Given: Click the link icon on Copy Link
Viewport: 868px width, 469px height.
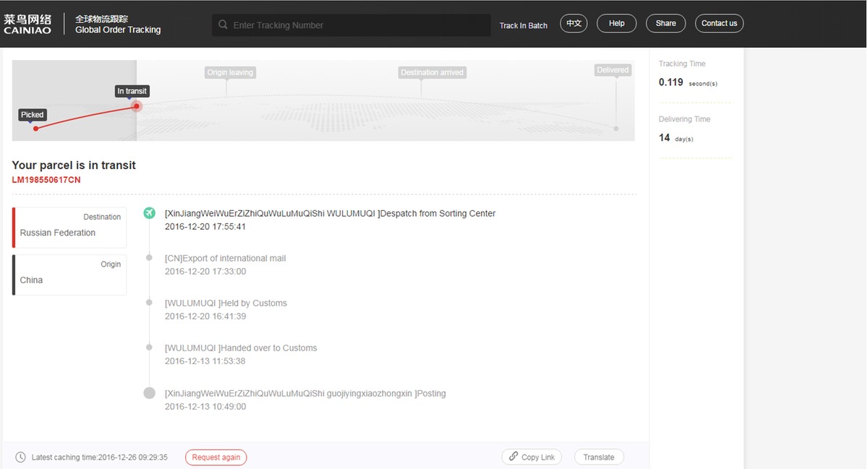Looking at the screenshot, I should [514, 457].
